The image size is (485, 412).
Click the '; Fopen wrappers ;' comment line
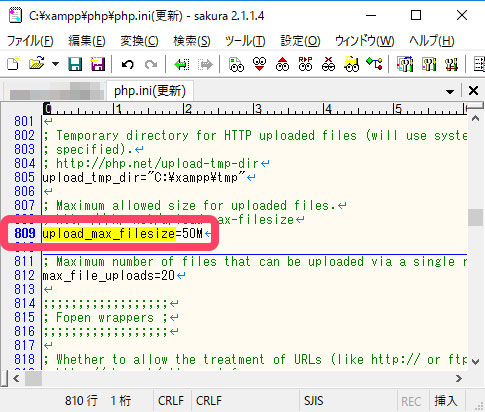105,318
